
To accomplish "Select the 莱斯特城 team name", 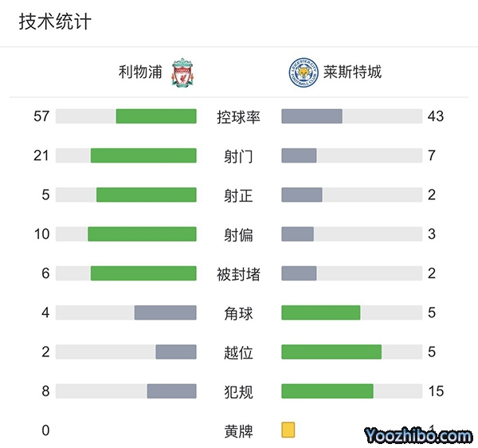I will click(352, 73).
